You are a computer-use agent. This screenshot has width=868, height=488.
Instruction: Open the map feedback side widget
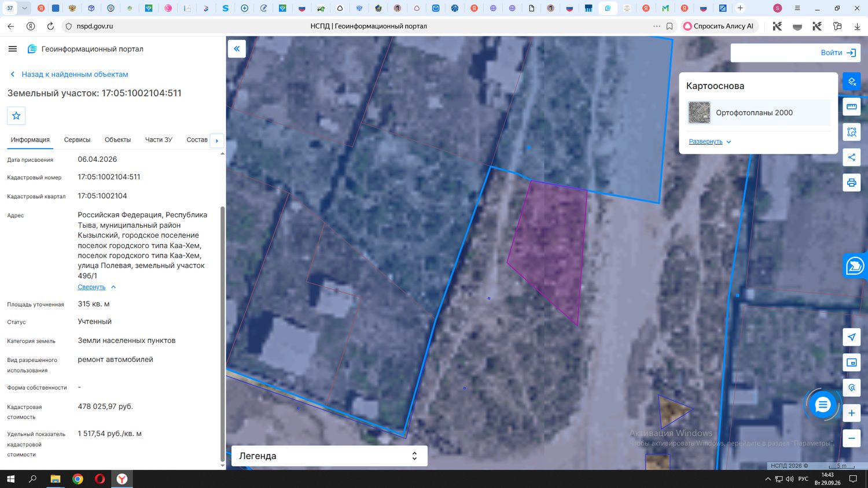(855, 266)
